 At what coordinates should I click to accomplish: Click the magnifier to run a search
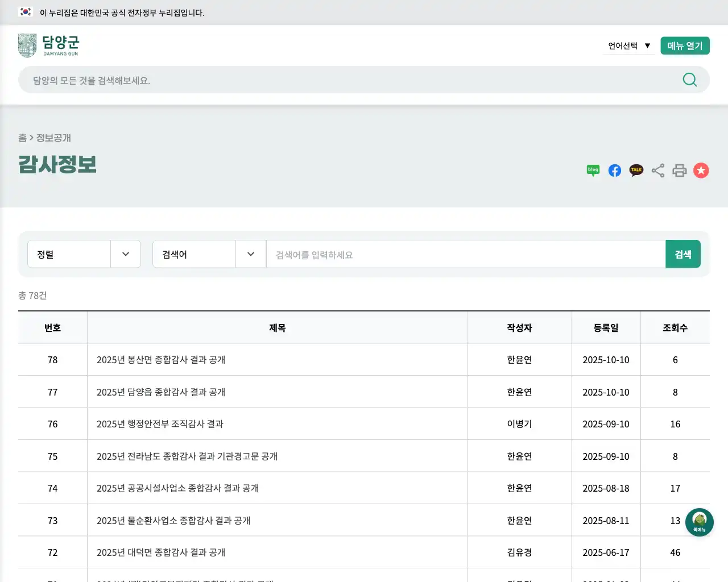[x=689, y=80]
